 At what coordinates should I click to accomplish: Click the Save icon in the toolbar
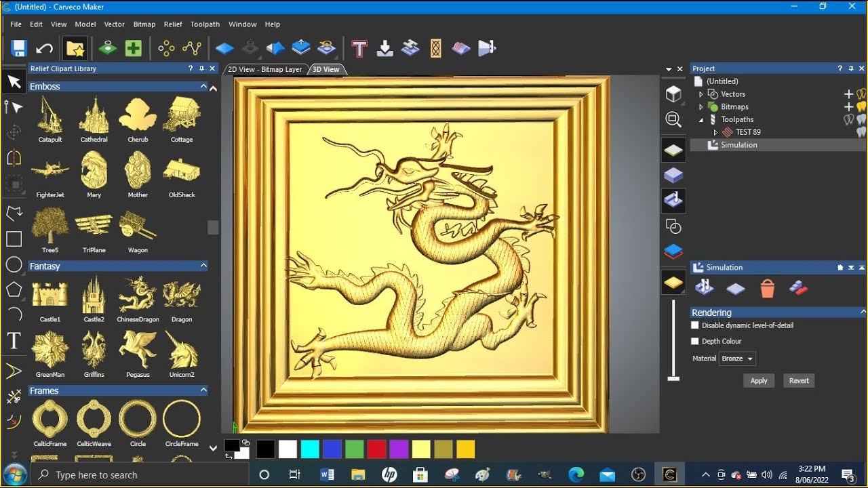(18, 48)
